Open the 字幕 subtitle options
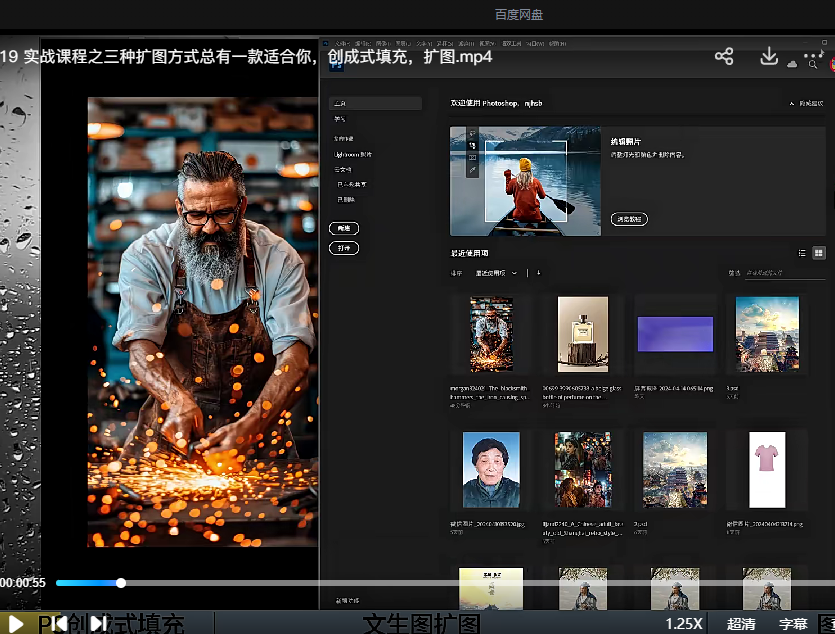This screenshot has width=835, height=634. pyautogui.click(x=793, y=624)
